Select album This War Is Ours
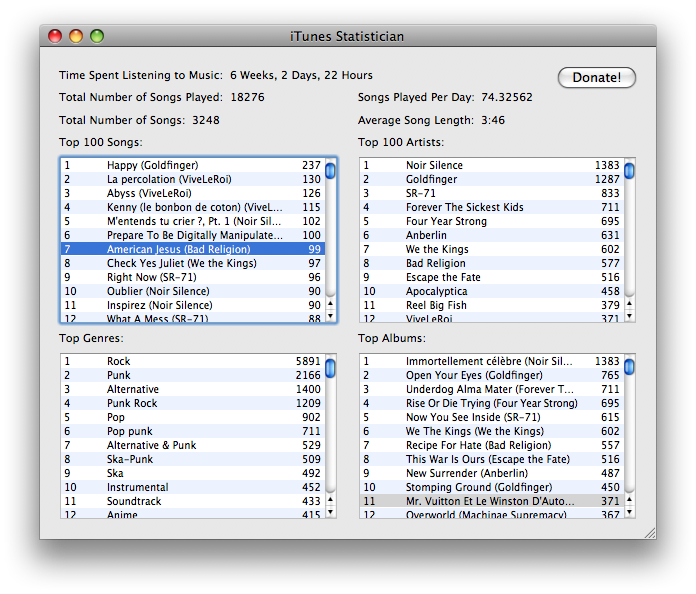The width and height of the screenshot is (696, 594). point(492,459)
